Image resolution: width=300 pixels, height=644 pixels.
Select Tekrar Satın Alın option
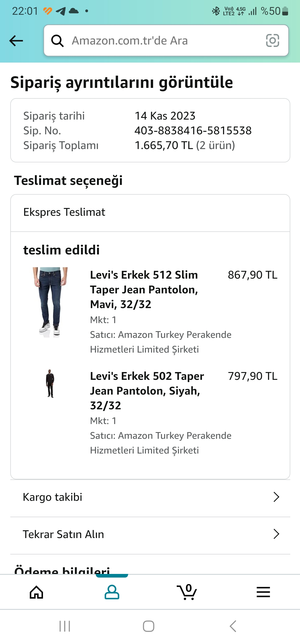(63, 534)
